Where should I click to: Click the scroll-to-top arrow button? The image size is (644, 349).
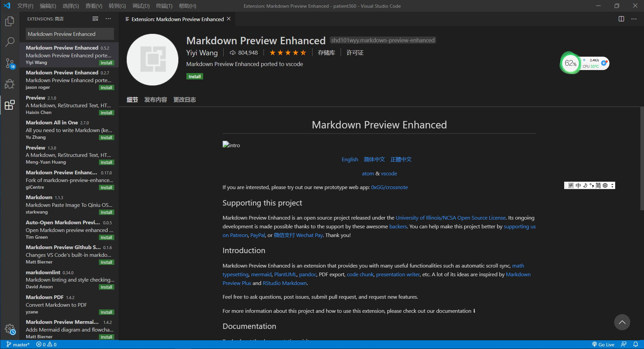point(622,322)
